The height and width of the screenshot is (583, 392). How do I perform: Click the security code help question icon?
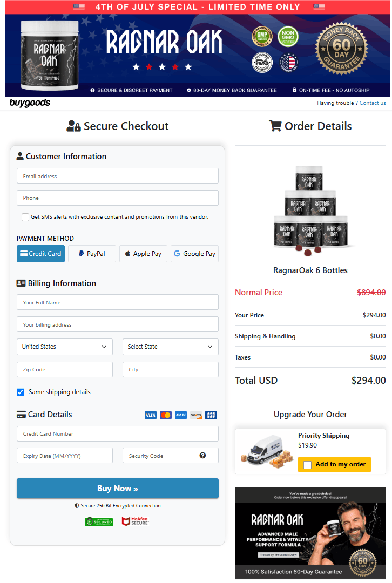pyautogui.click(x=202, y=456)
